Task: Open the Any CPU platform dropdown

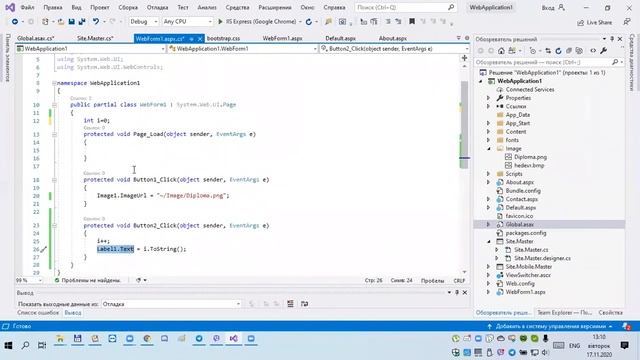Action: [188, 22]
